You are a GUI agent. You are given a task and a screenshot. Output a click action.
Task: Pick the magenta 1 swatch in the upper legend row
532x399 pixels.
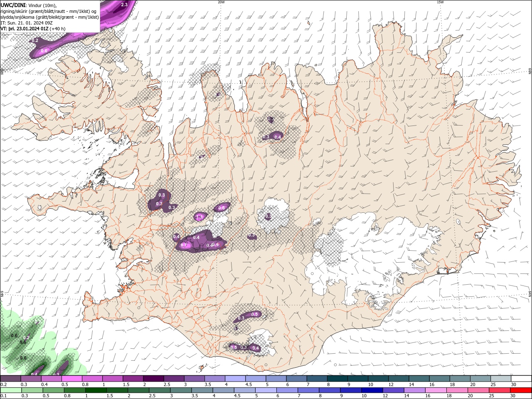tap(112, 379)
